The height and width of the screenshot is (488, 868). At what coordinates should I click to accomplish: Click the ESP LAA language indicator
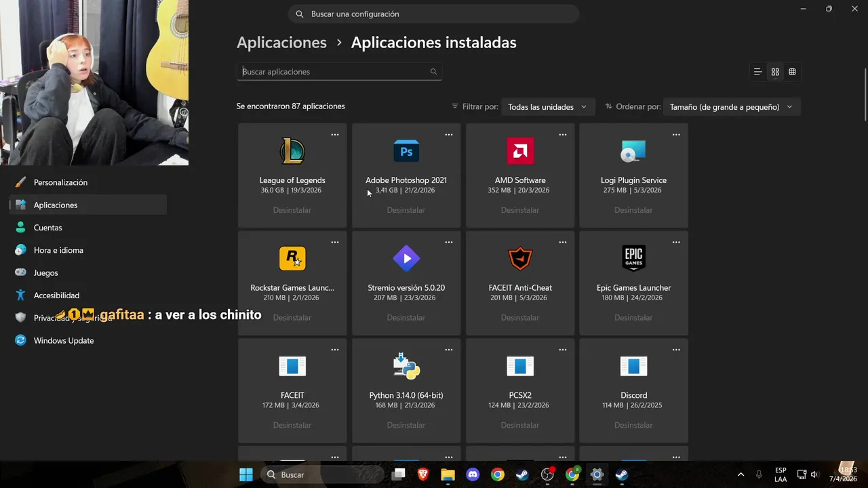pyautogui.click(x=781, y=474)
